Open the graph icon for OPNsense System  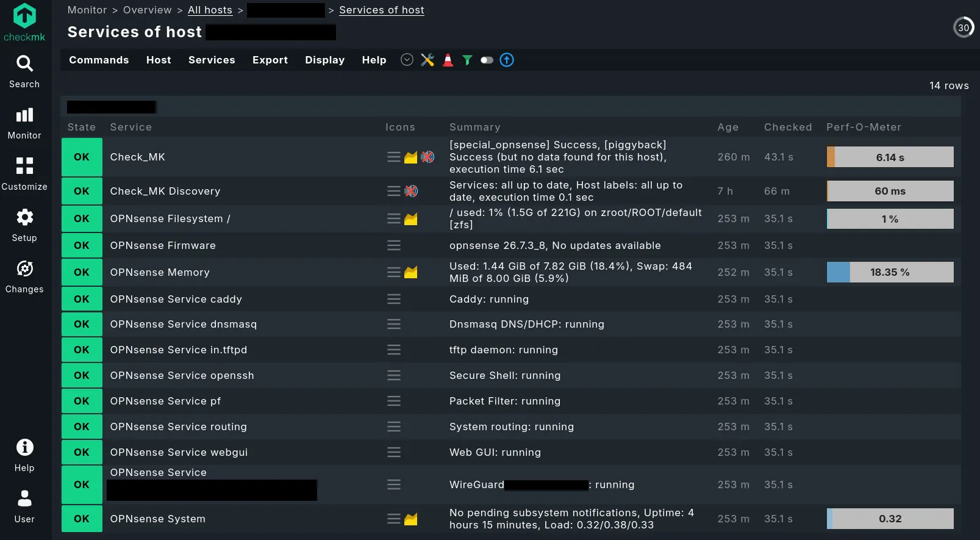point(411,519)
